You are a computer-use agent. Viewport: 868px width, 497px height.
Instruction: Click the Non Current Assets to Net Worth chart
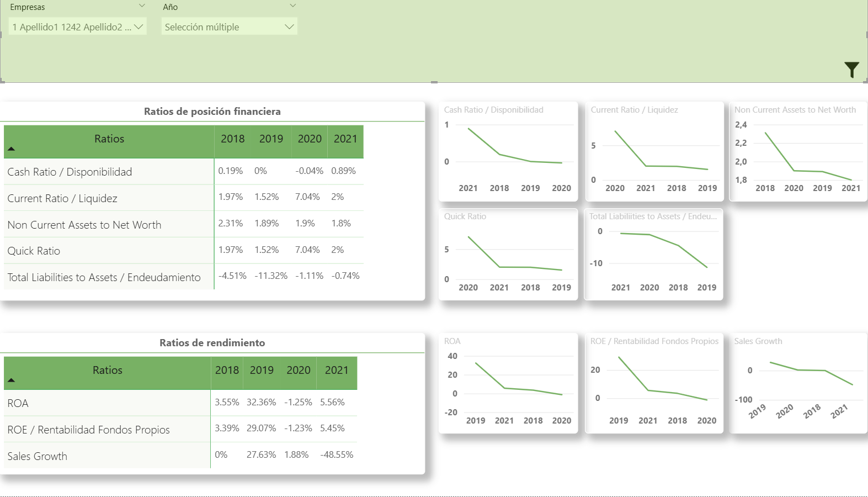798,152
